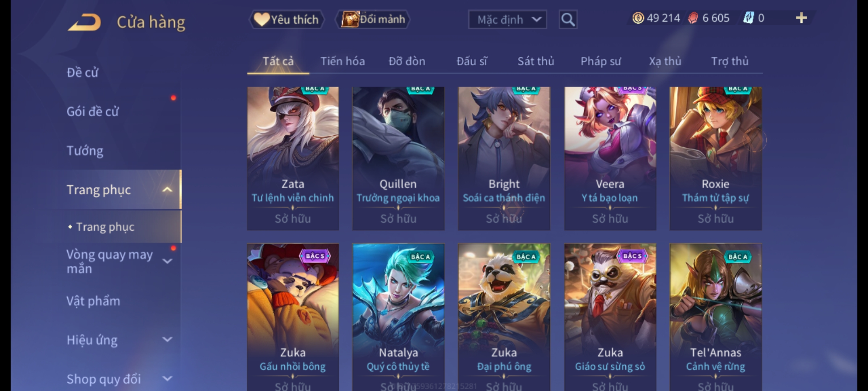Tap the blue voucher currency icon

749,18
